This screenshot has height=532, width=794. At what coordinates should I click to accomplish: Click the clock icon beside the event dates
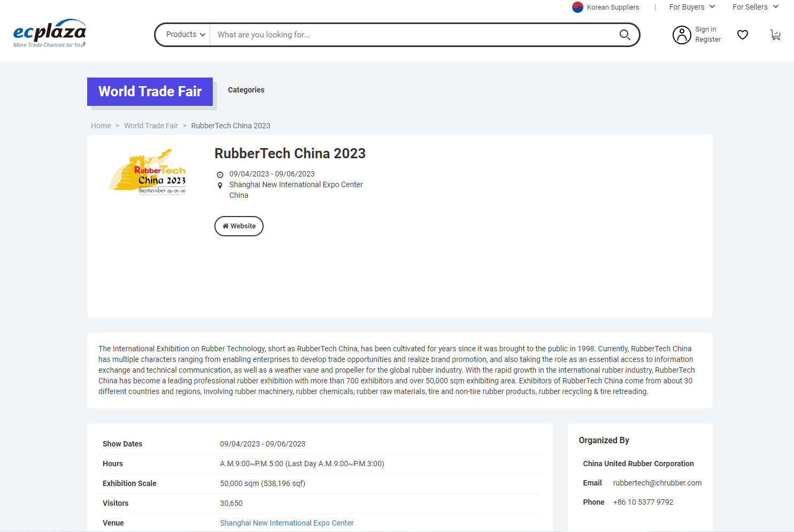[x=220, y=175]
